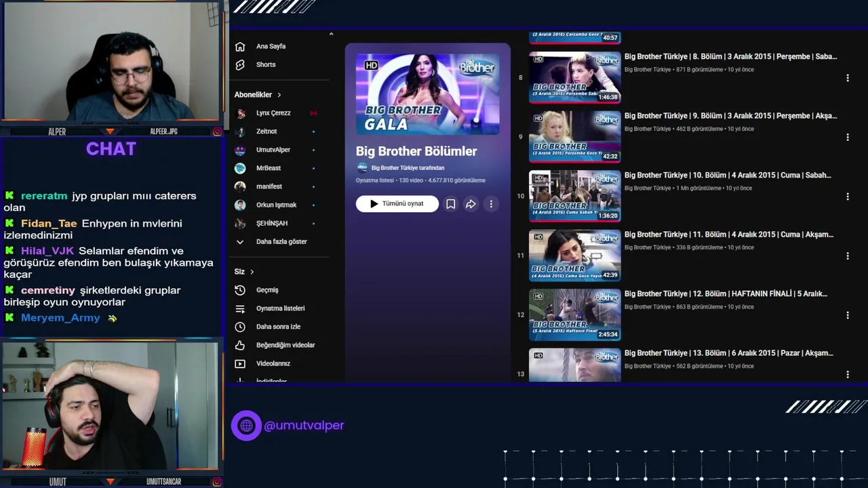Click chat username Fidan_Tae
This screenshot has height=488, width=868.
tap(49, 224)
